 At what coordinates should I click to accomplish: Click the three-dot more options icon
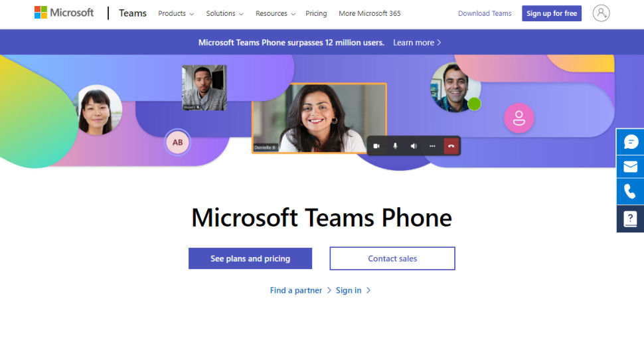[x=432, y=146]
